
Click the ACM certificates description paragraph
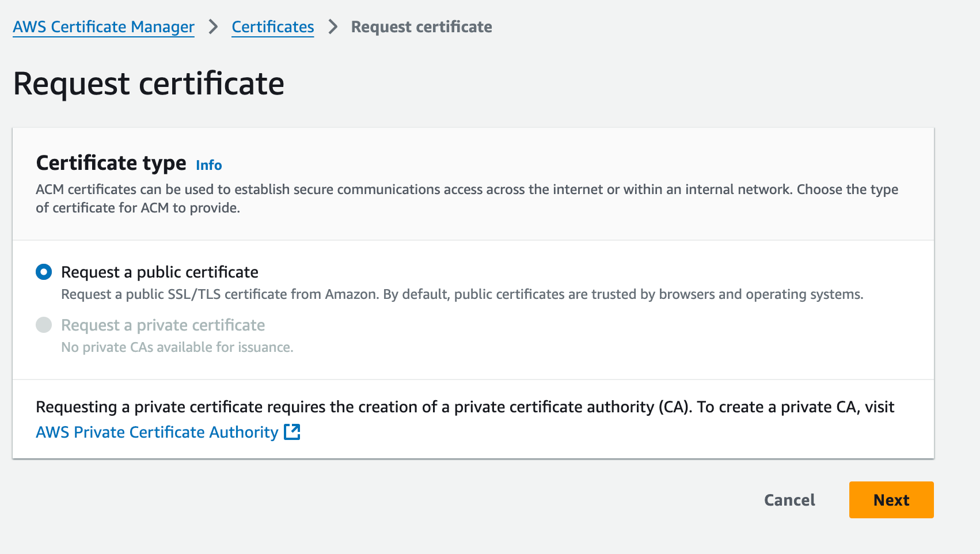[x=466, y=198]
